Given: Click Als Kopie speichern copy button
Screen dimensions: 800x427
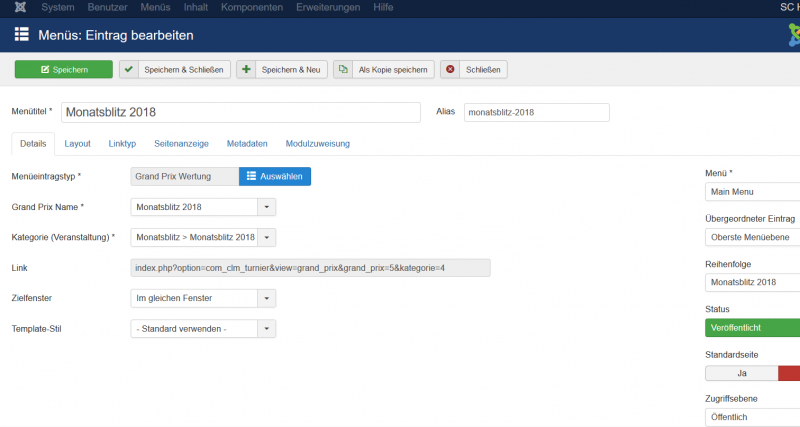Looking at the screenshot, I should [384, 69].
